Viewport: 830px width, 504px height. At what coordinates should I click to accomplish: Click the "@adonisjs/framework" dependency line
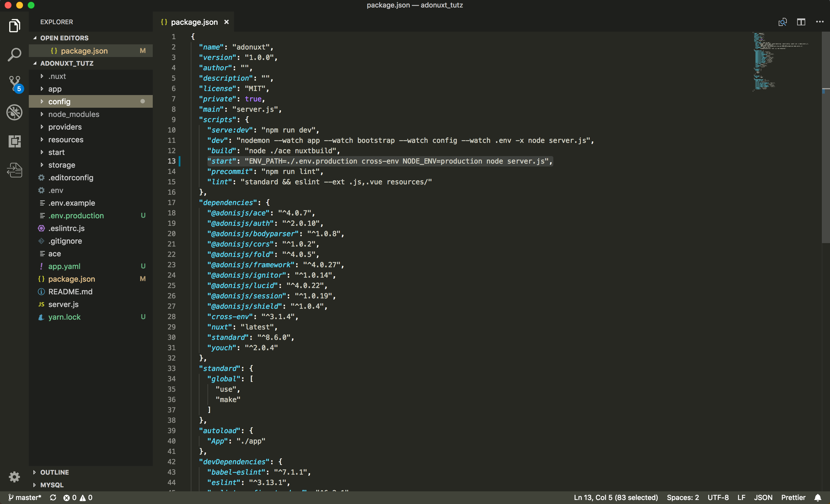[x=276, y=265]
